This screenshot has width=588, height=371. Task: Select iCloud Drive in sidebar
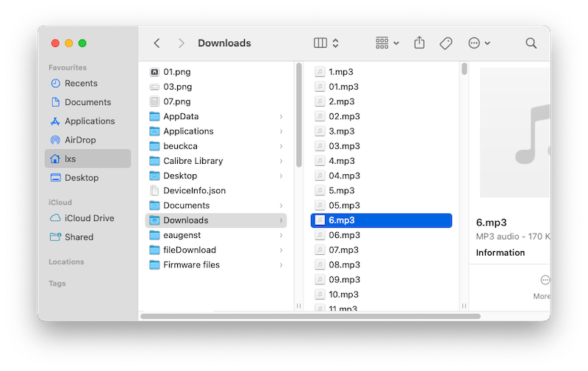pos(89,218)
